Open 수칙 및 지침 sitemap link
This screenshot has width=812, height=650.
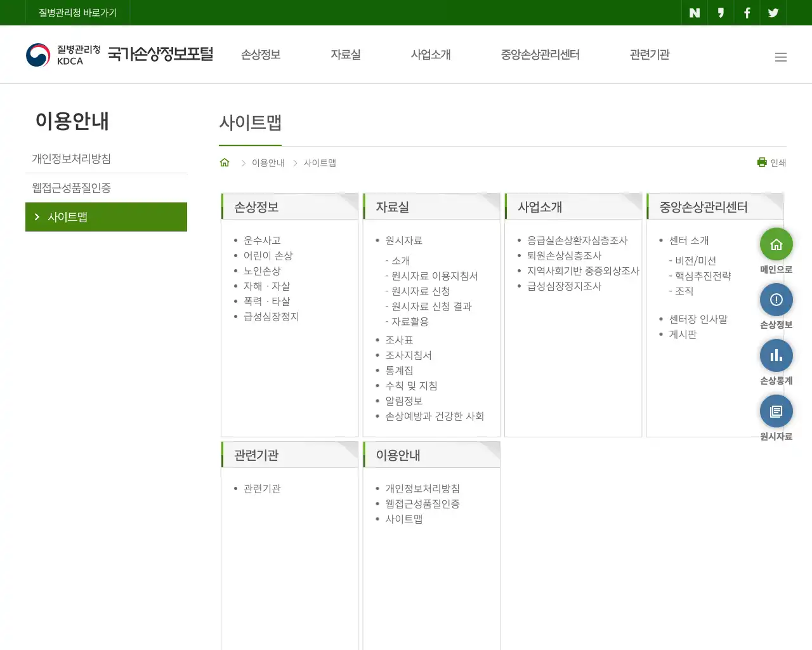(x=412, y=386)
